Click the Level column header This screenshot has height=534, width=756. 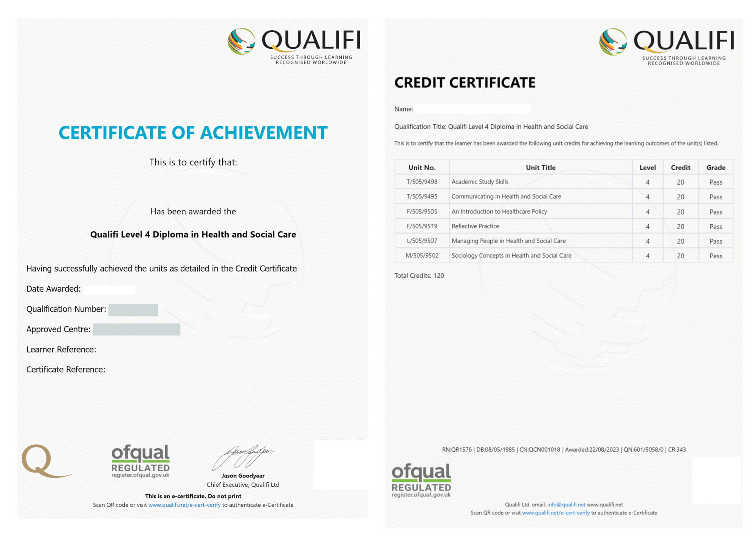point(647,167)
